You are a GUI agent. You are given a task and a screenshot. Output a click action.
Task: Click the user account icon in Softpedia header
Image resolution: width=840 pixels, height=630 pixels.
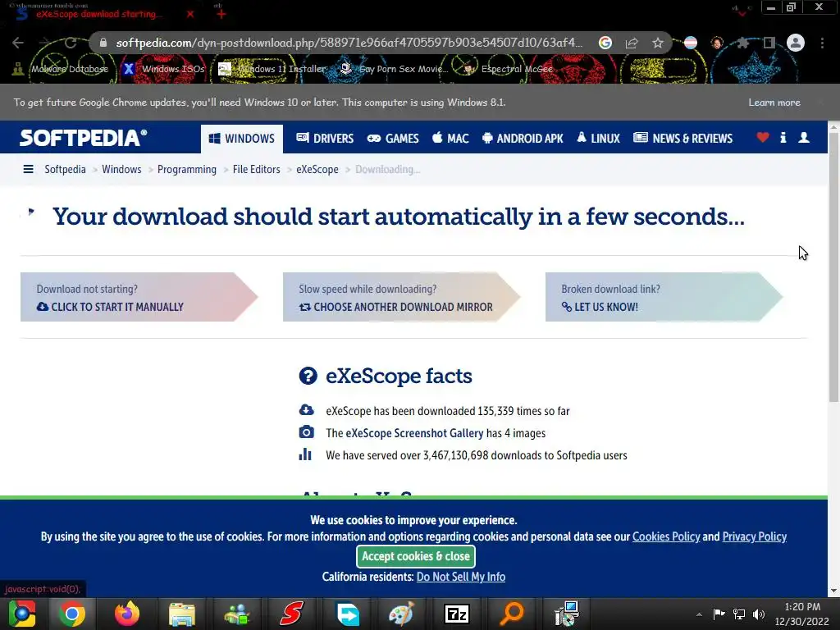(x=804, y=138)
